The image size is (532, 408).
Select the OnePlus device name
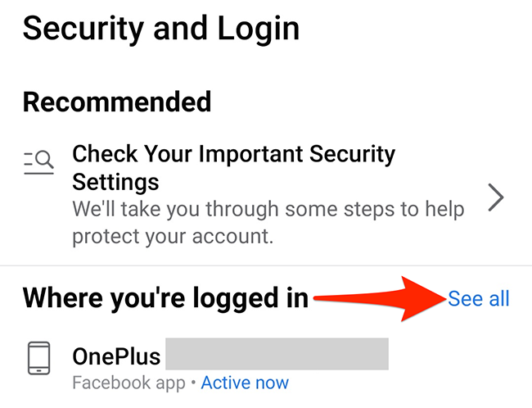click(x=115, y=356)
